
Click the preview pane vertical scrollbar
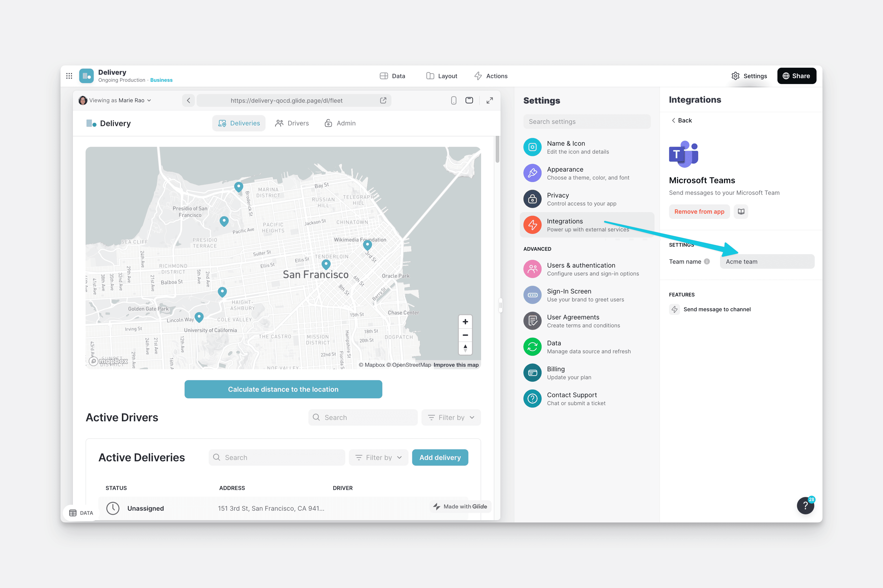(x=497, y=149)
